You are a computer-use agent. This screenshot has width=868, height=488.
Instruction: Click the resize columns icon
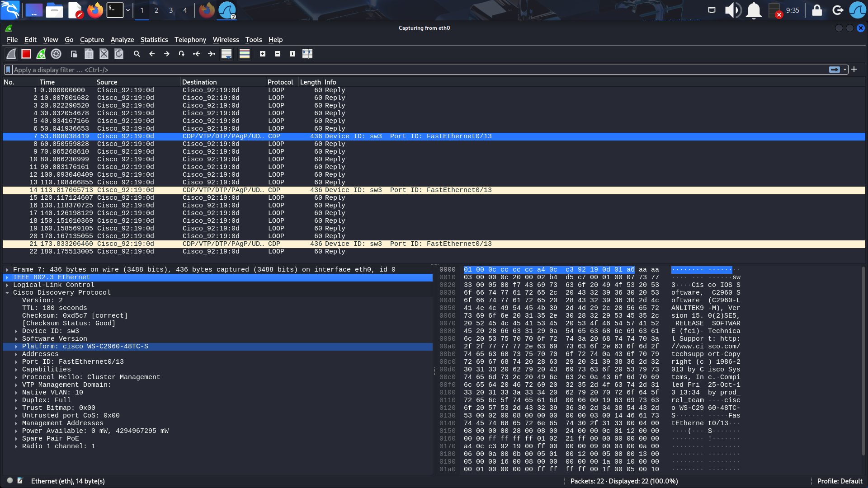(307, 54)
